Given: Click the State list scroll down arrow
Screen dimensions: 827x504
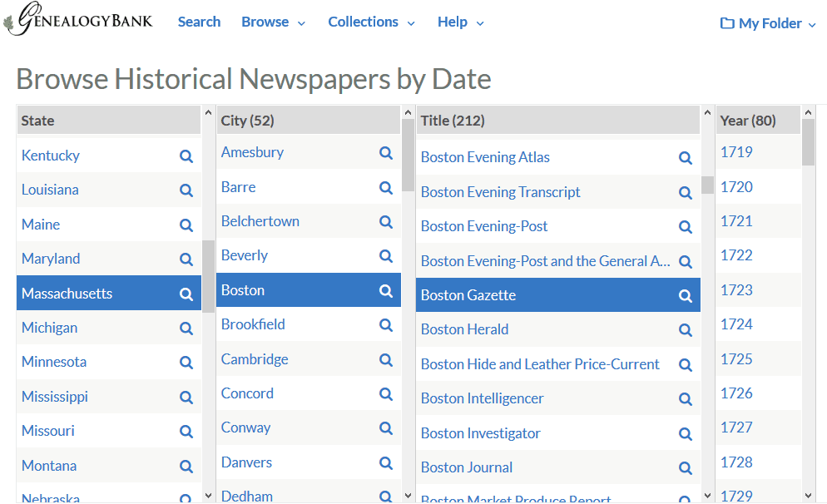Looking at the screenshot, I should (x=208, y=496).
